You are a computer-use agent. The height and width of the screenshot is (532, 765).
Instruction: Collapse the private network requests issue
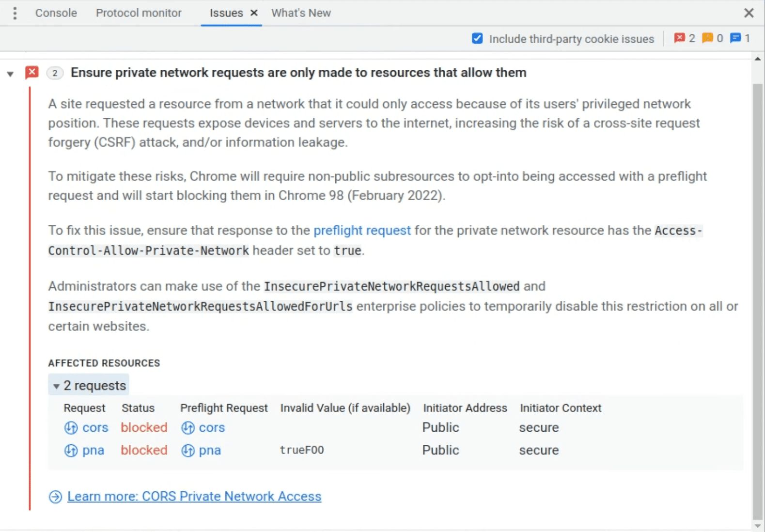point(10,73)
